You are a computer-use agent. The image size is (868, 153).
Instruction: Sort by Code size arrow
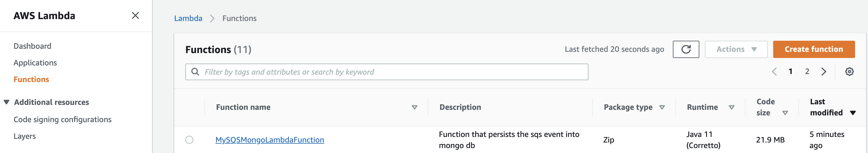[x=785, y=113]
